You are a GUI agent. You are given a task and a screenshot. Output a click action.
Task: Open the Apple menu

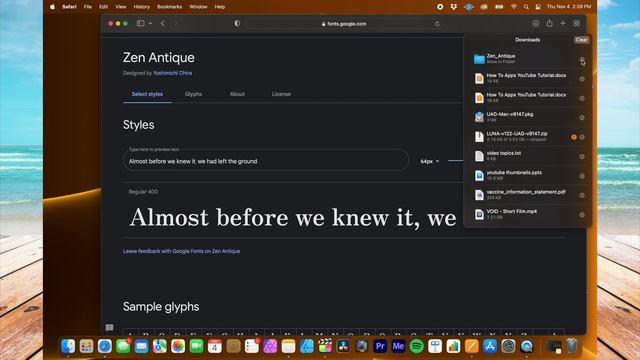pyautogui.click(x=53, y=7)
